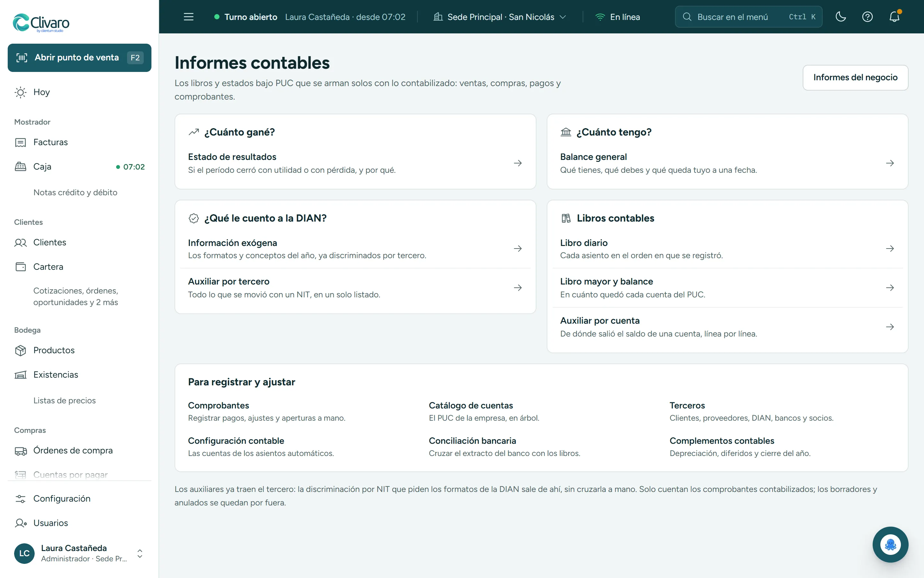Click the building icon beside Sede Principal

tap(438, 17)
